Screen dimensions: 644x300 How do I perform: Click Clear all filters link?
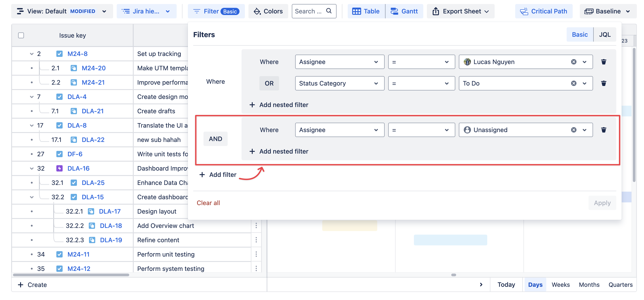208,203
